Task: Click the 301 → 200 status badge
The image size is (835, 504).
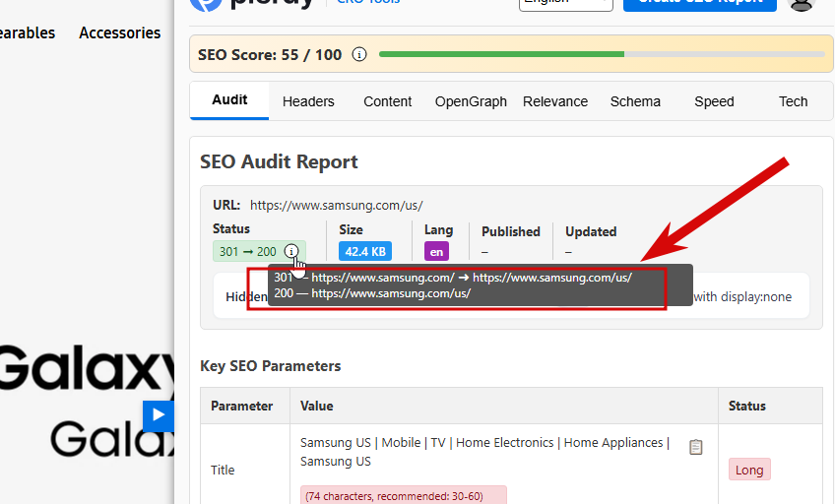Action: [x=248, y=251]
